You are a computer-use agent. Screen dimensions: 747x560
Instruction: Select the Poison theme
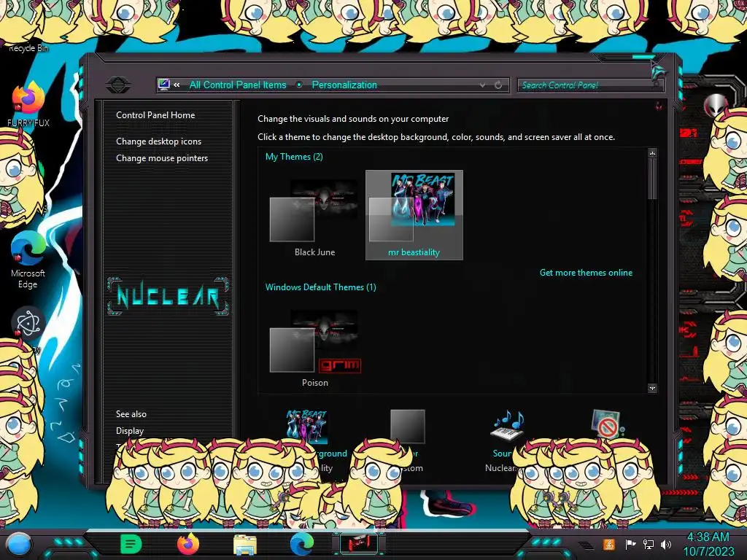coord(314,347)
